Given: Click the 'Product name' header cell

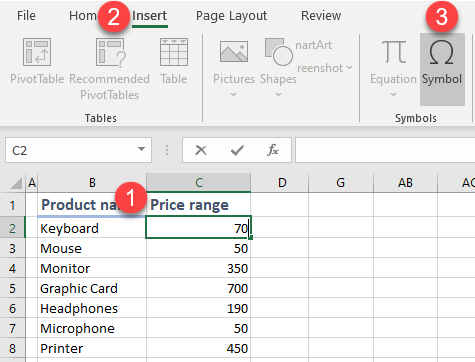Looking at the screenshot, I should pyautogui.click(x=92, y=205).
